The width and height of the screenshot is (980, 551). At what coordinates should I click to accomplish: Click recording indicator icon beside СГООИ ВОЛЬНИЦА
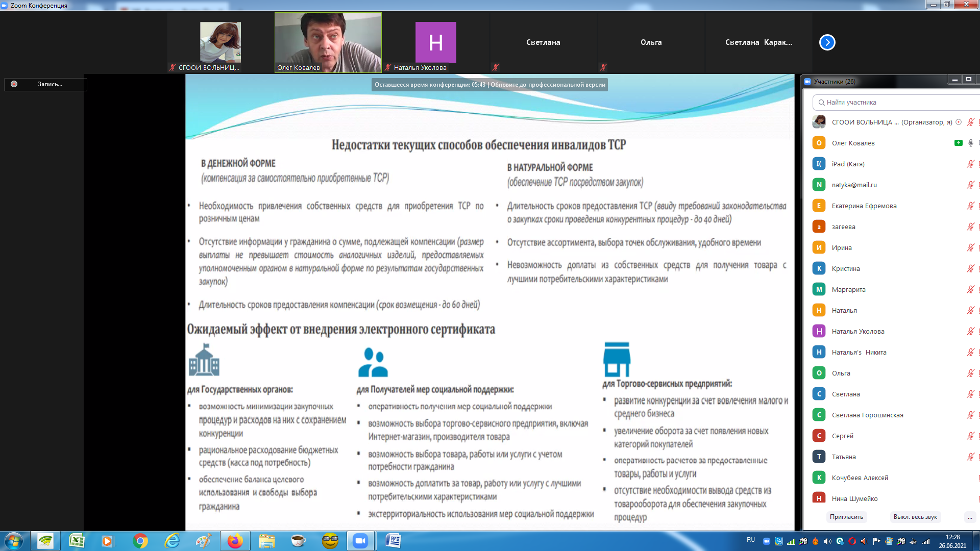[959, 122]
